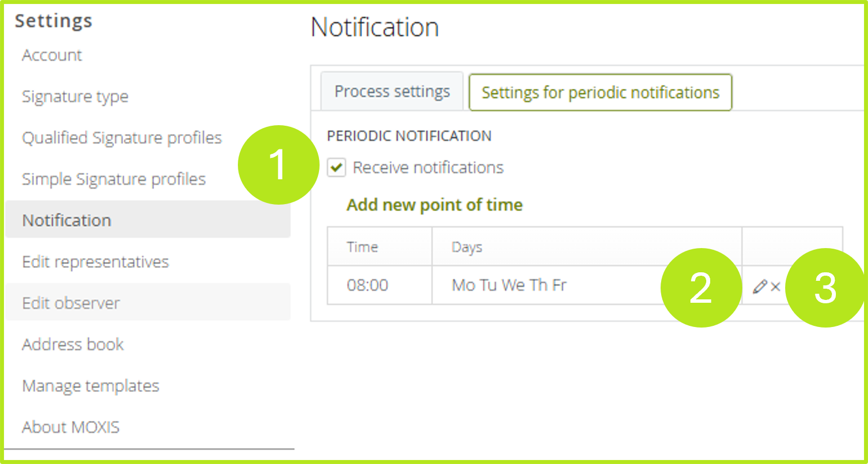Open the Address book
Viewport: 868px width, 464px height.
tap(72, 344)
